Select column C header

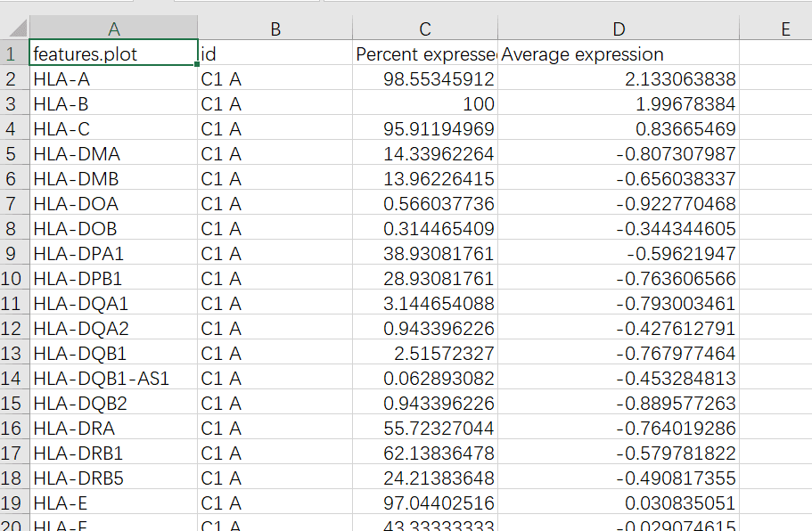pyautogui.click(x=425, y=28)
